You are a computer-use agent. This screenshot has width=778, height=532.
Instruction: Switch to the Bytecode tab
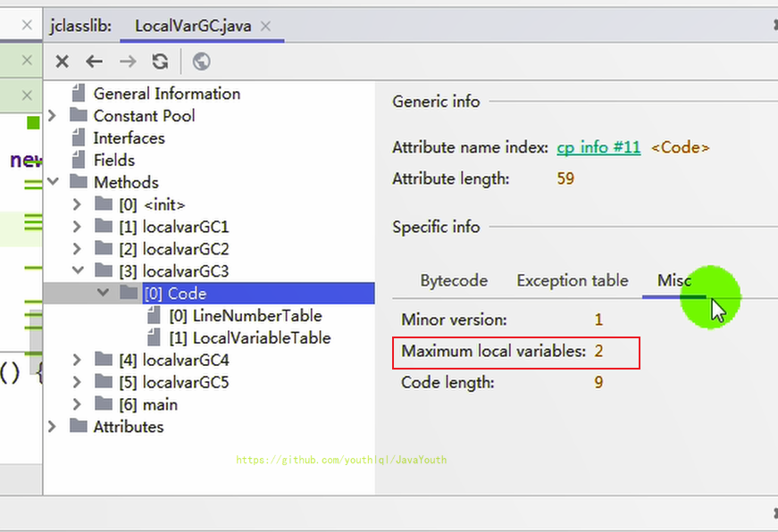point(454,280)
